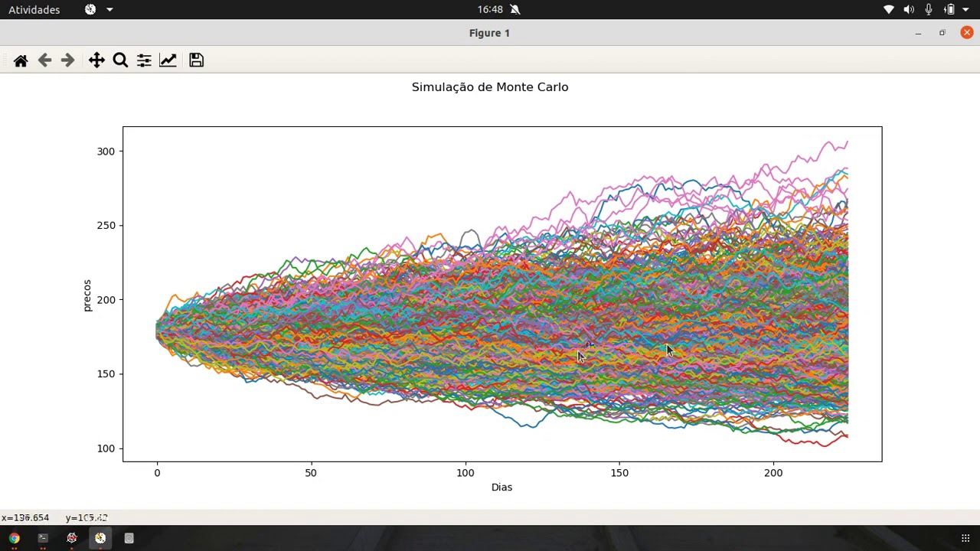
Task: Click the Wi-Fi indicator in top bar
Action: point(889,9)
